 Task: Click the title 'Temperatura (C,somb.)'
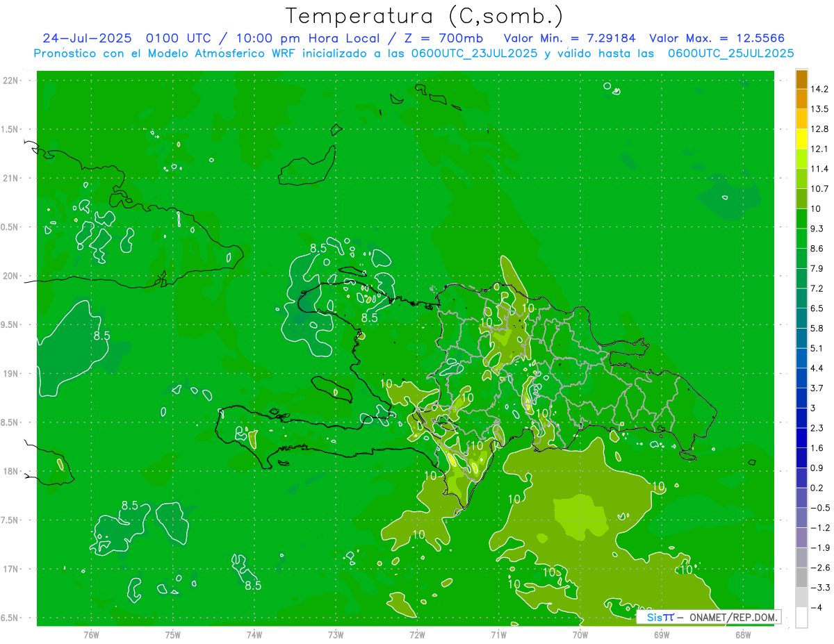click(425, 16)
